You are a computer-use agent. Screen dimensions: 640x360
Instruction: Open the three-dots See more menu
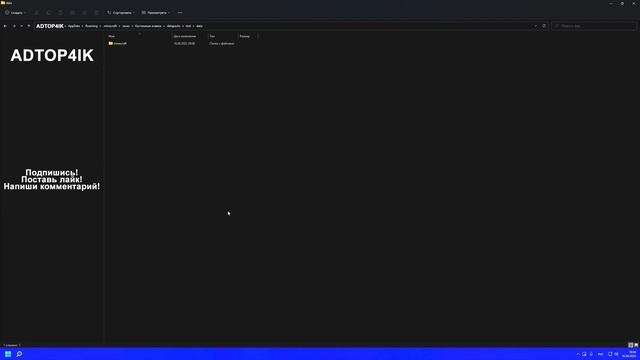coord(180,13)
